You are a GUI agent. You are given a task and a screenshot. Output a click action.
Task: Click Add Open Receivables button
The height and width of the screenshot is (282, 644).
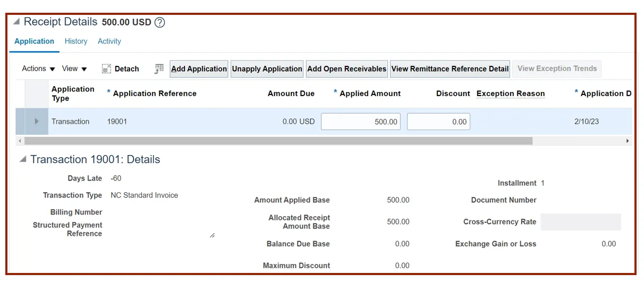point(346,69)
